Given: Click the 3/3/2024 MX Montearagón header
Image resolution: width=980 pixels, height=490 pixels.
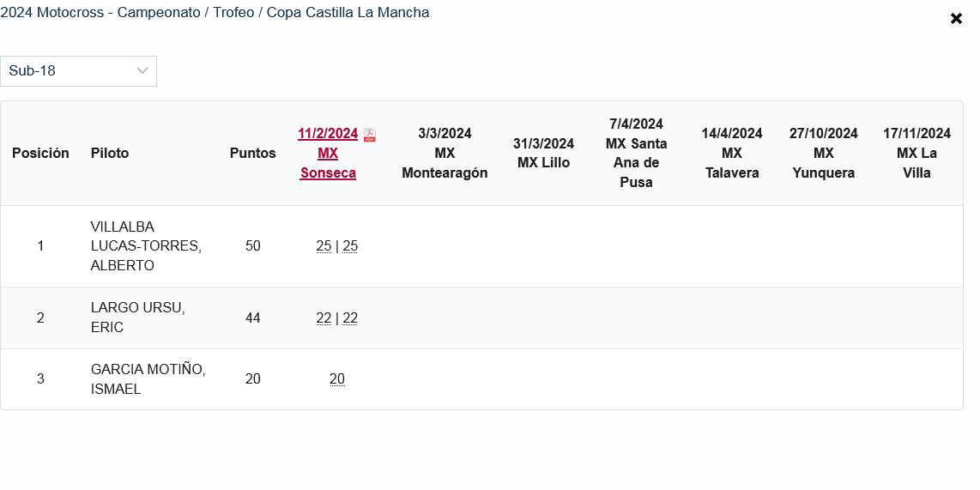Looking at the screenshot, I should pos(445,154).
